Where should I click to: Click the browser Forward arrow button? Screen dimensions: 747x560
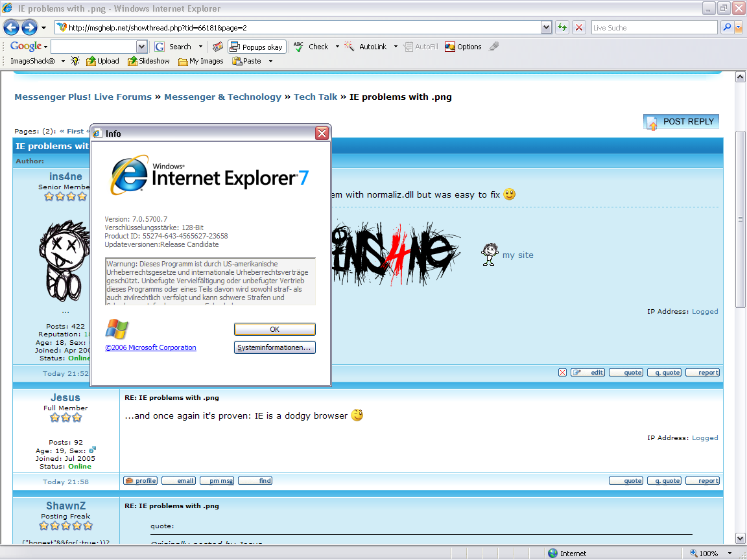pos(29,27)
